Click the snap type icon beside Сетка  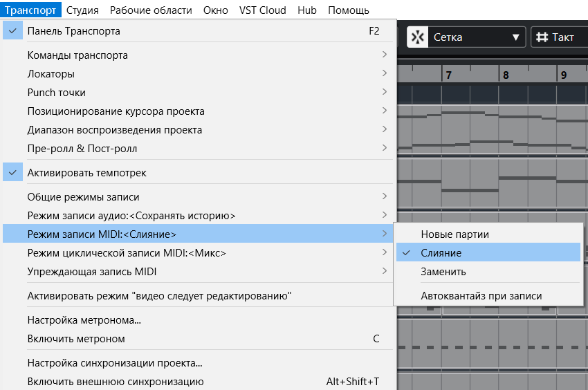417,37
